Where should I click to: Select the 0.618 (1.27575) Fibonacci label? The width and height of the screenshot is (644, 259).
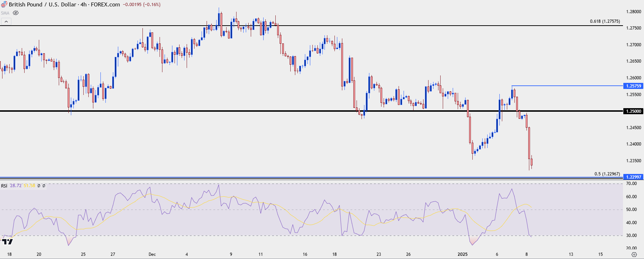click(x=605, y=21)
